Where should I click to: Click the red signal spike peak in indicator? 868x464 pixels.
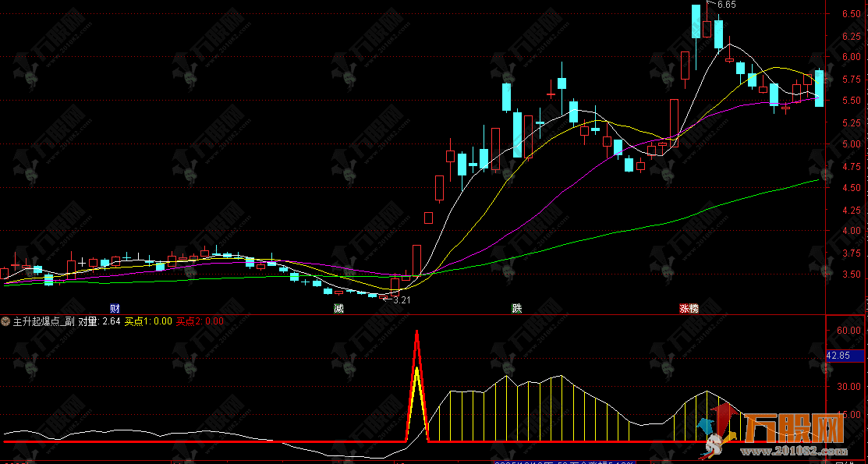point(417,332)
